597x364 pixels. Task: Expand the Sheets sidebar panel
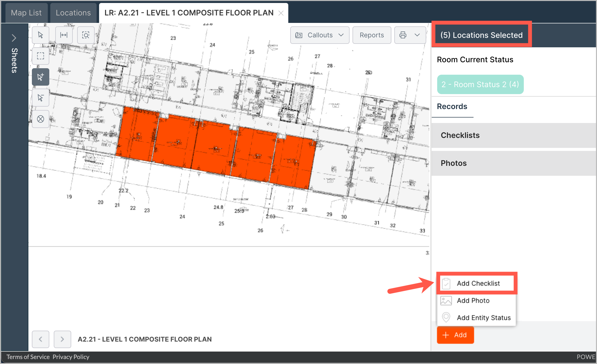14,38
